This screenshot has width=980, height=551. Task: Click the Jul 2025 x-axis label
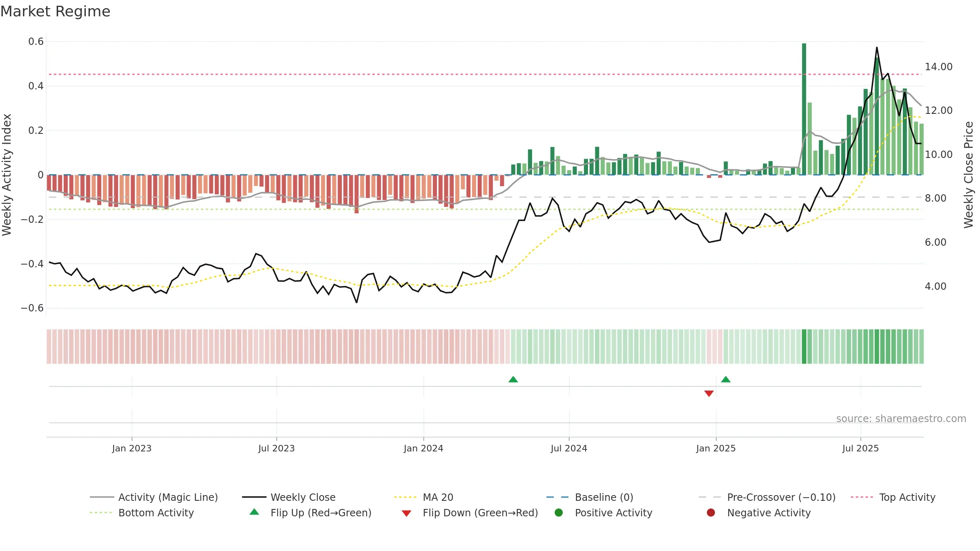tap(860, 448)
